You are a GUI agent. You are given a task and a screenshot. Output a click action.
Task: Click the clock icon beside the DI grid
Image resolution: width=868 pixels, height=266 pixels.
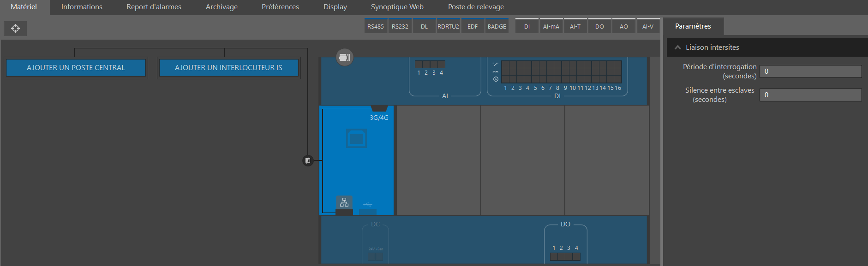[x=496, y=79]
